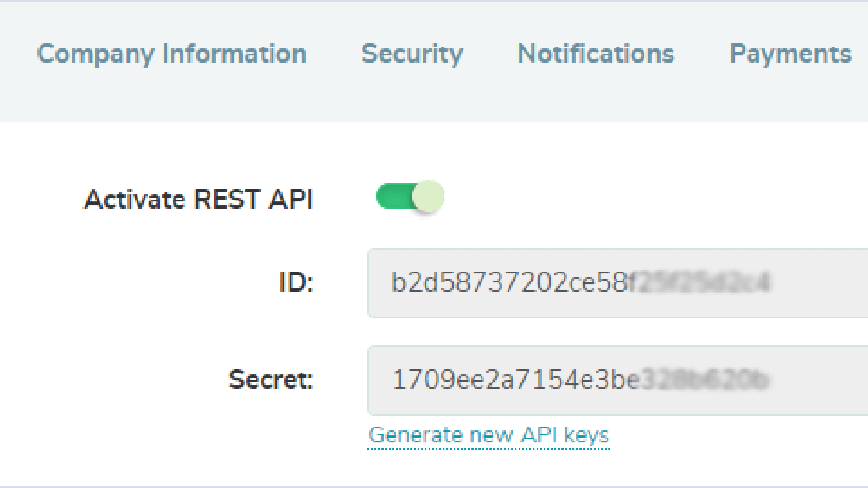Click the Activate REST API label
868x488 pixels.
pyautogui.click(x=199, y=199)
